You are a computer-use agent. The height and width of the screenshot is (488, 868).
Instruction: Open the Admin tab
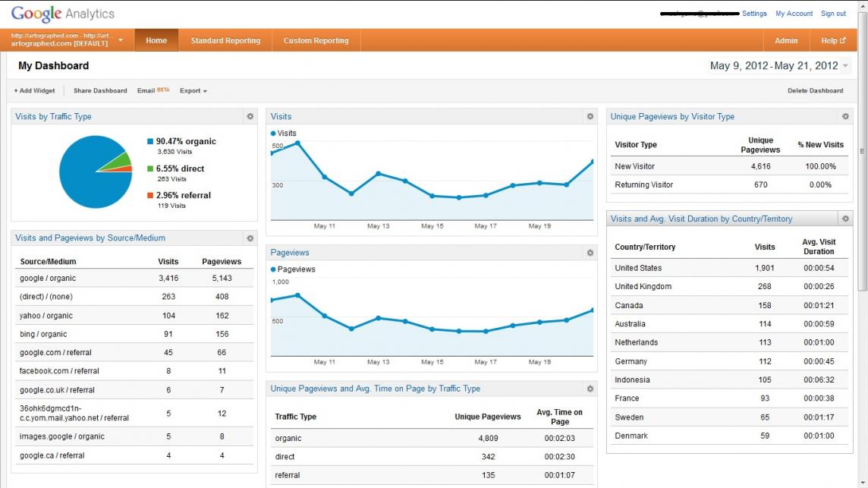pos(786,40)
